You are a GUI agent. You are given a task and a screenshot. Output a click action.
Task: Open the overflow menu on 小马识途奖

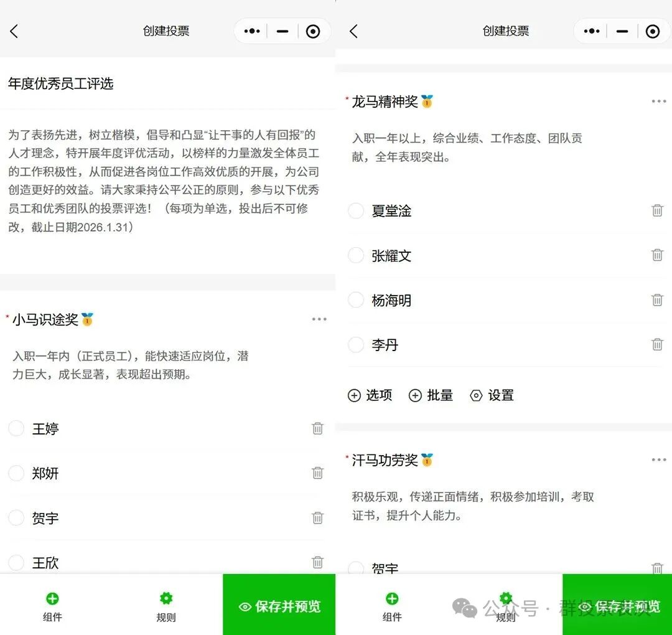coord(319,319)
